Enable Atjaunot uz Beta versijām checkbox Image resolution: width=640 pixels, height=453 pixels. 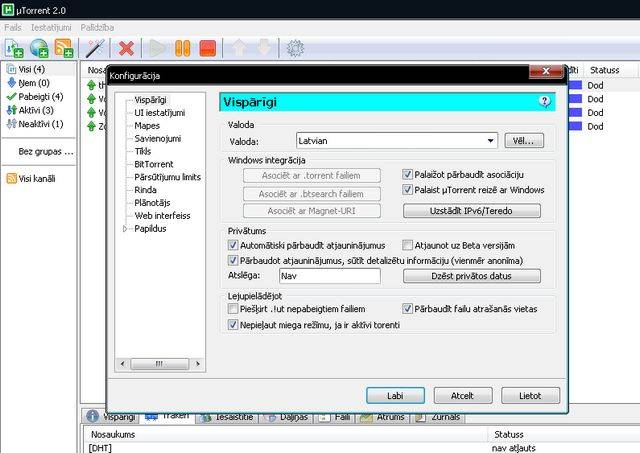pos(407,245)
